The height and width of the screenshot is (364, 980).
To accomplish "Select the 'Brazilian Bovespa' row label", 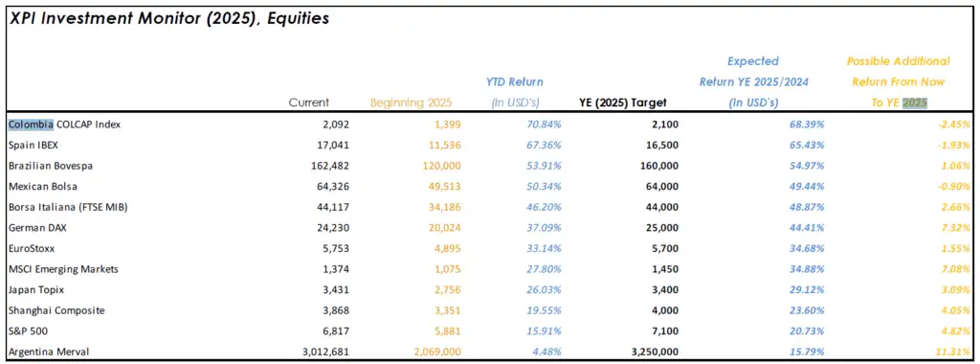I will pyautogui.click(x=51, y=166).
